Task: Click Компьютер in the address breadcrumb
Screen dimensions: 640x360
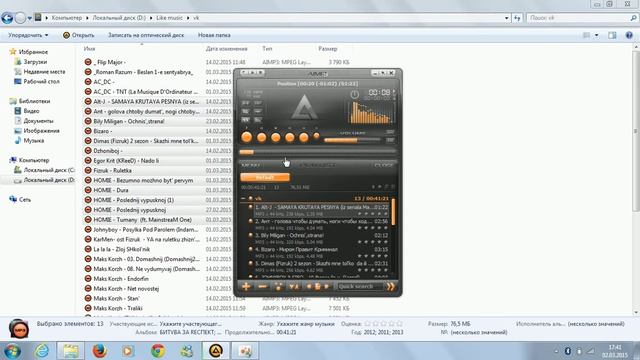Action: [x=67, y=18]
